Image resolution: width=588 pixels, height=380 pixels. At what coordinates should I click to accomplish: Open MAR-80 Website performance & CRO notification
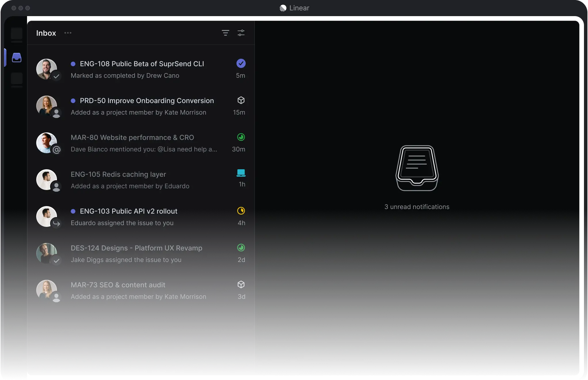pyautogui.click(x=132, y=138)
